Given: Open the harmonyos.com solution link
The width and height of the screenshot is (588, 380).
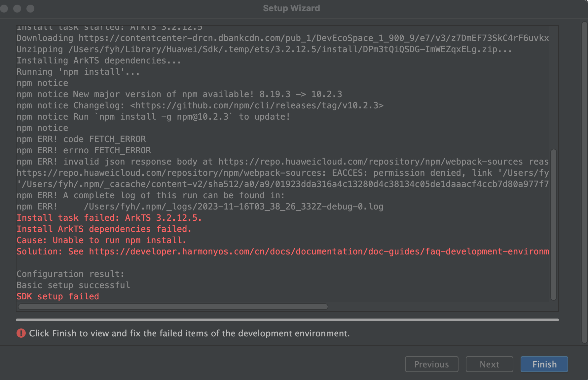Looking at the screenshot, I should [x=319, y=251].
